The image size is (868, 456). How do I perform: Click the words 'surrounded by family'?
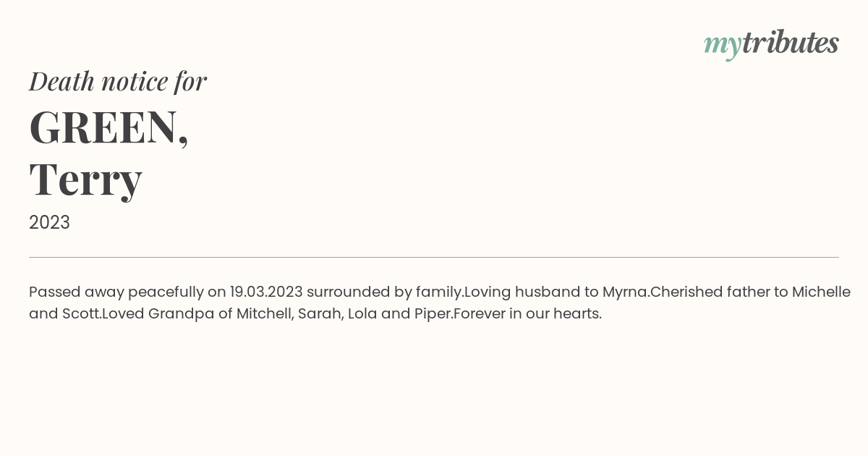click(x=384, y=292)
